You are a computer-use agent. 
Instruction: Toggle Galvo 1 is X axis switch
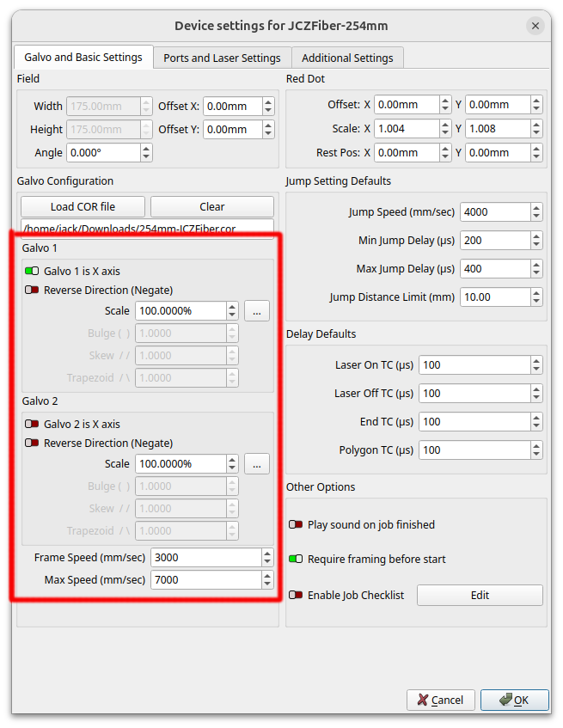point(32,272)
